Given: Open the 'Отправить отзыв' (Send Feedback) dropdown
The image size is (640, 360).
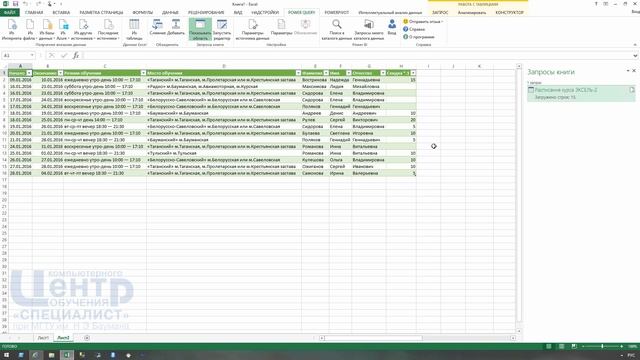Looking at the screenshot, I should (x=423, y=22).
